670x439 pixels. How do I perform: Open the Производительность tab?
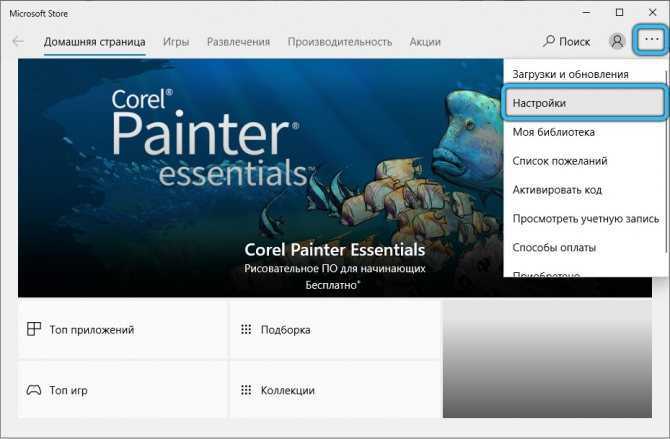coord(340,42)
